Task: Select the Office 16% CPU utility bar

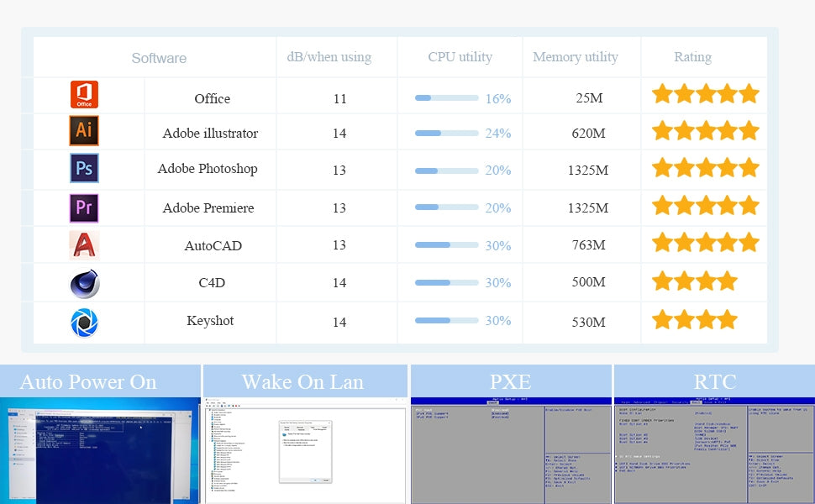Action: click(x=446, y=98)
